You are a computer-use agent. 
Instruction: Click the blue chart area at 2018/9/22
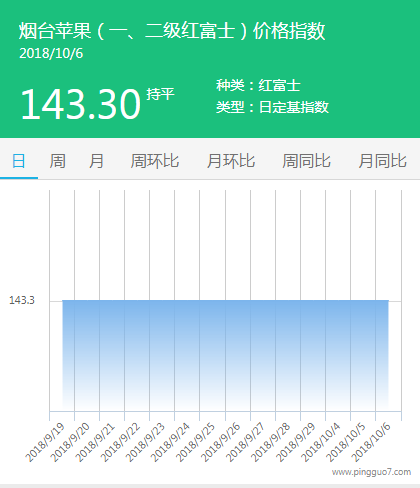(137, 355)
